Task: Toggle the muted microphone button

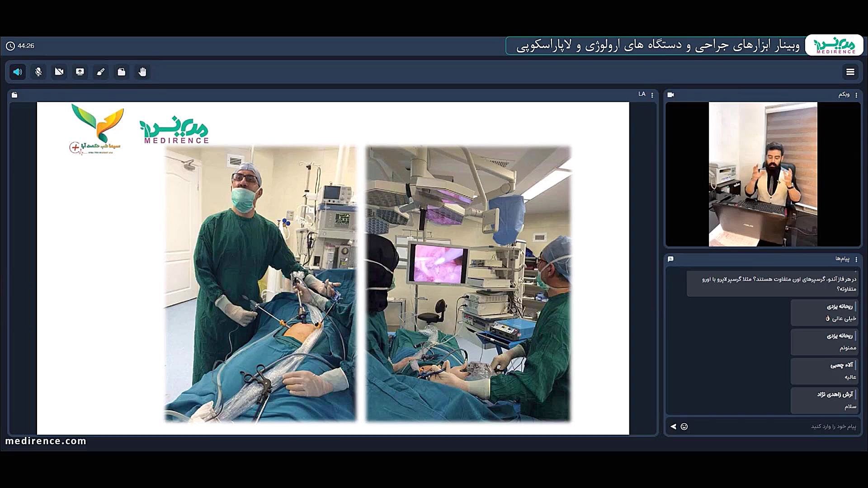Action: (x=38, y=72)
